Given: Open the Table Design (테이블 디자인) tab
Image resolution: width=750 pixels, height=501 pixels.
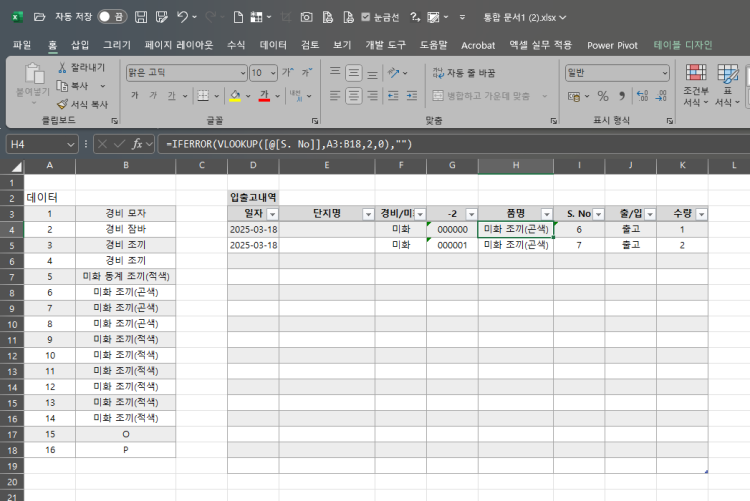Looking at the screenshot, I should coord(683,45).
